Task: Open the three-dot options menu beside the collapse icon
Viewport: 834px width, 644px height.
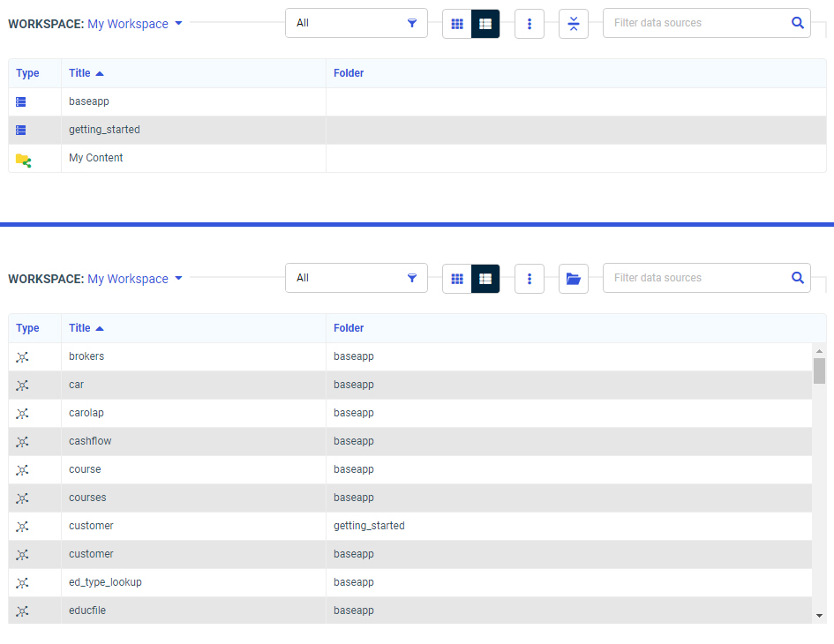Action: (530, 24)
